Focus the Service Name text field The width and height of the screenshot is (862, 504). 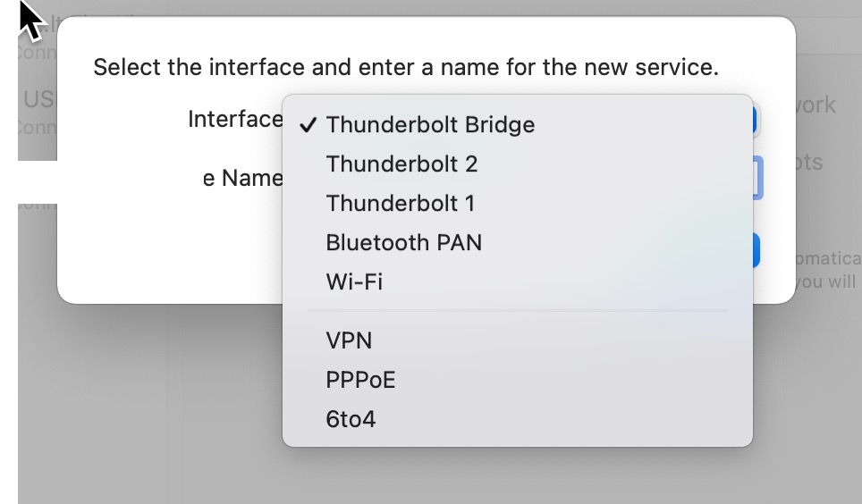[756, 178]
